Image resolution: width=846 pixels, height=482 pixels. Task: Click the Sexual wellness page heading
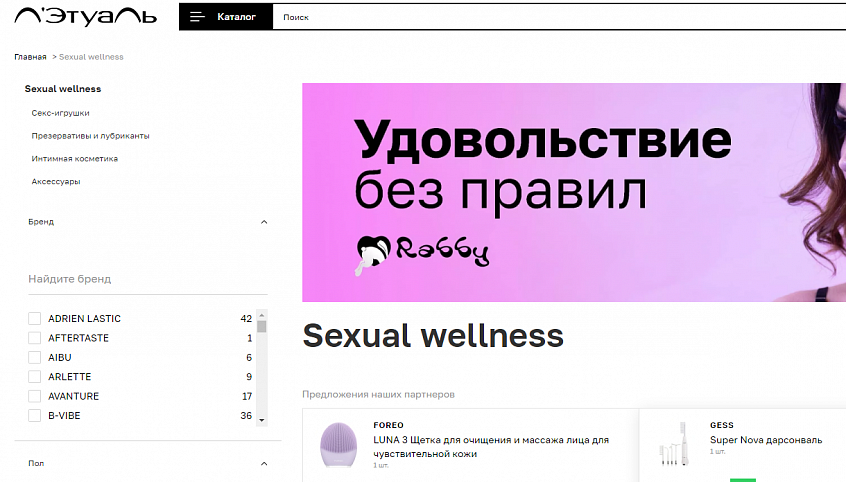tap(433, 336)
